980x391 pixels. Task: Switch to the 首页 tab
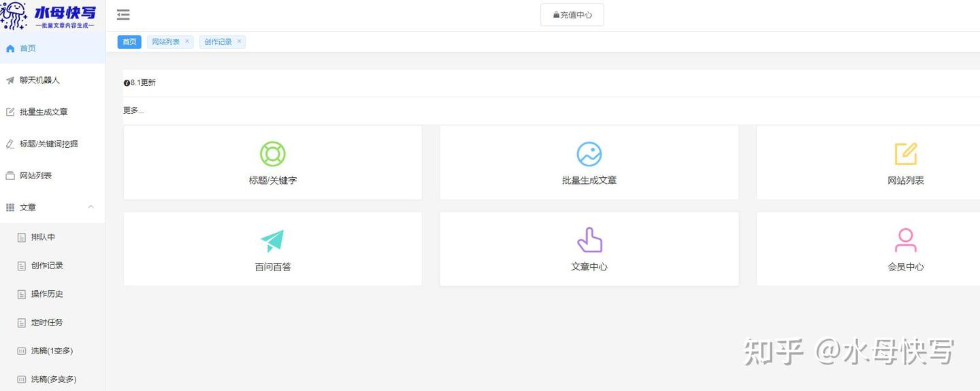129,42
